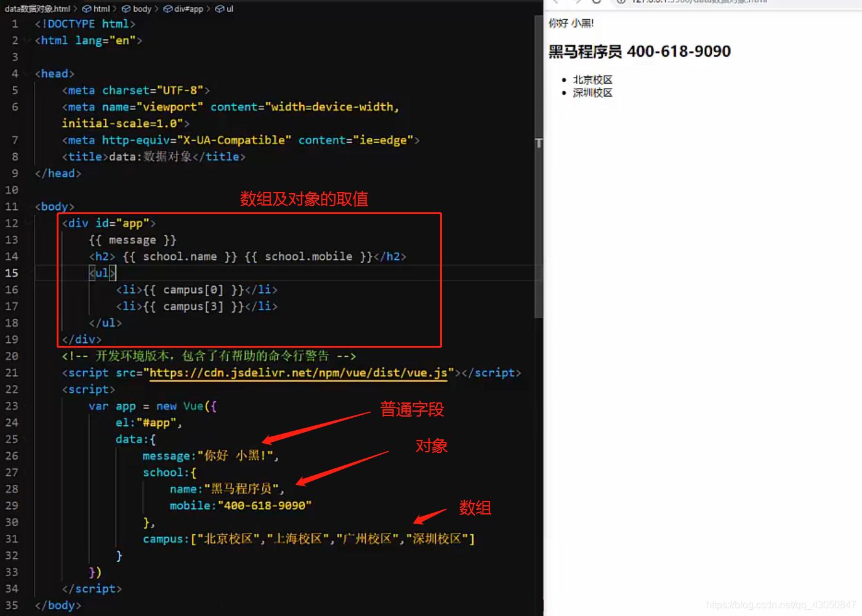Click the 开发环境版本 HTML comment
Viewport: 862px width, 616px height.
209,356
